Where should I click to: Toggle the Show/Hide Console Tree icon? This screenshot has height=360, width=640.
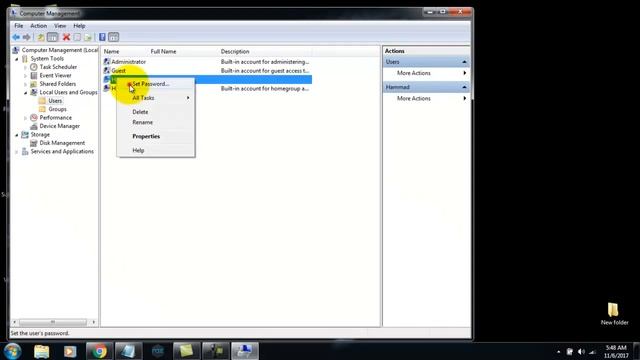(53, 38)
